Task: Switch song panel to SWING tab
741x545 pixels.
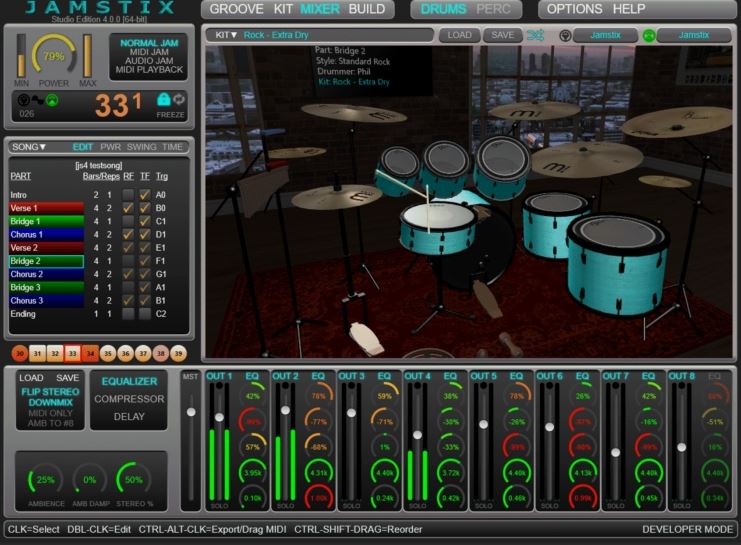Action: coord(141,147)
